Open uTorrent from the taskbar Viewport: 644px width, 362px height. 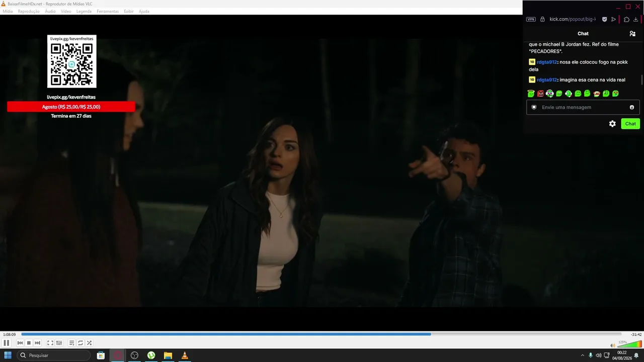(x=151, y=355)
